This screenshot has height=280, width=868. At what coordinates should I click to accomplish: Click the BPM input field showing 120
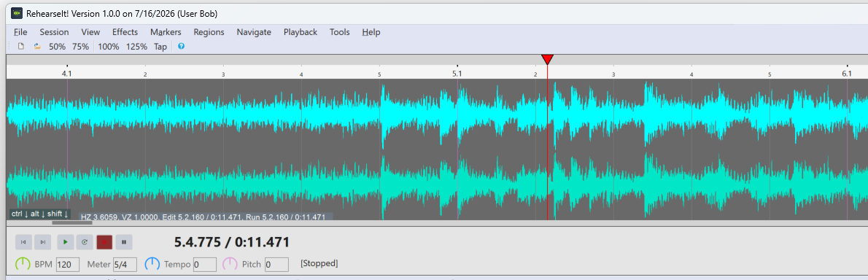tap(68, 265)
